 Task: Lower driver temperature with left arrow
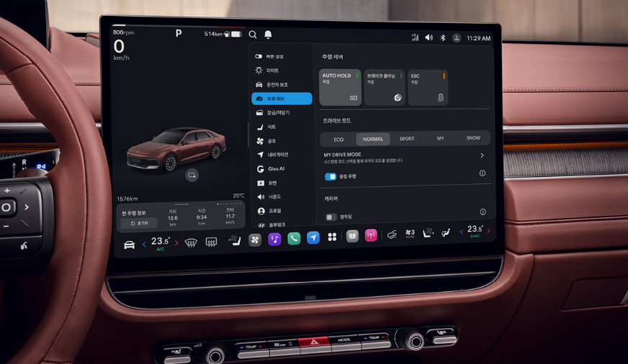tap(144, 244)
